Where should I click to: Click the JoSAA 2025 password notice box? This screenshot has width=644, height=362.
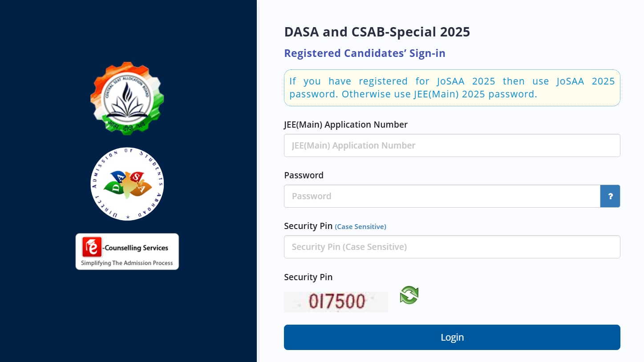pyautogui.click(x=452, y=88)
